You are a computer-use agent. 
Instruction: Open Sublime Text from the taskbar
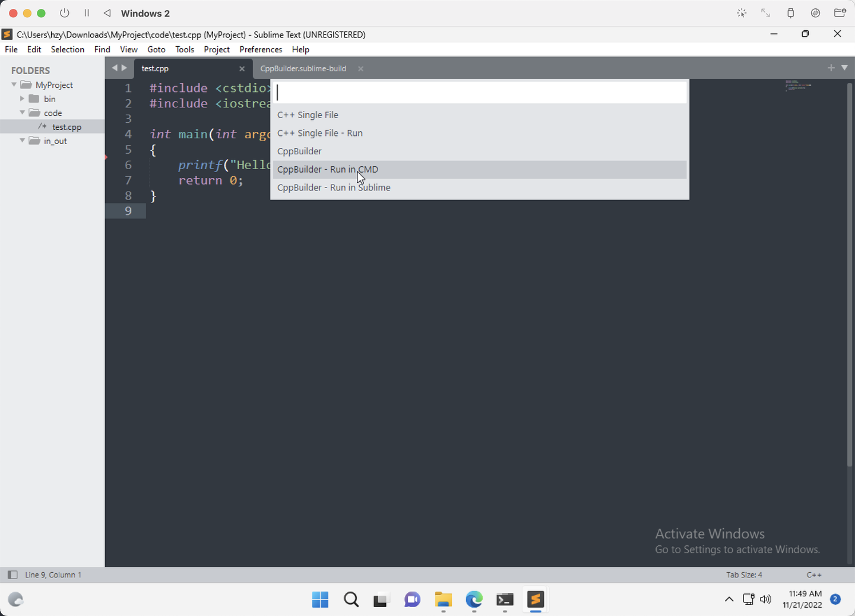tap(536, 600)
